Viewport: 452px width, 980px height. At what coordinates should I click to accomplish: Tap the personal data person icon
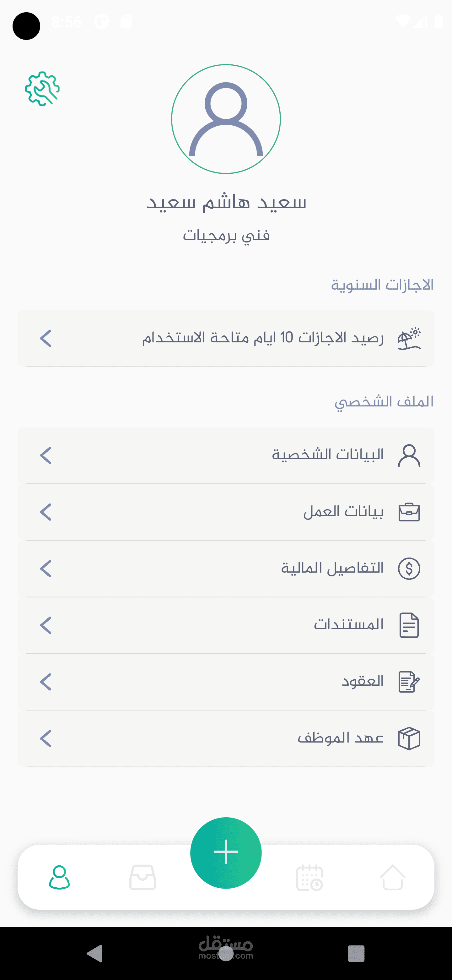(x=409, y=455)
